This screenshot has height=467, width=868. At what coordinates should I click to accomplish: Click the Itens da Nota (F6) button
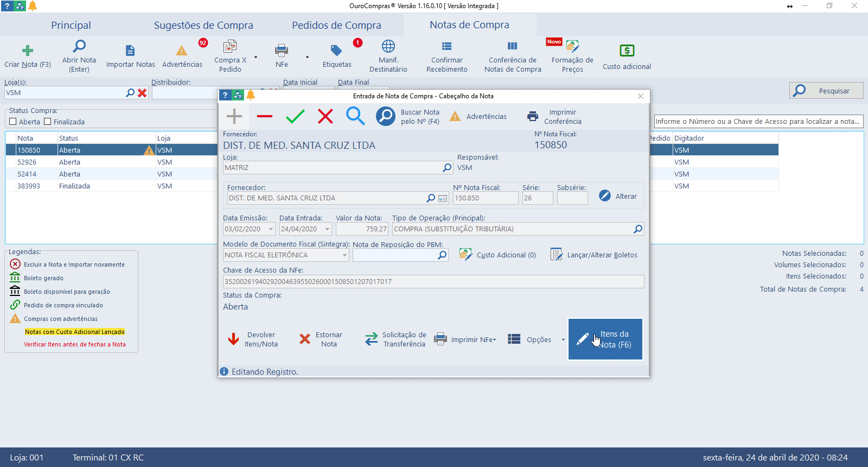pyautogui.click(x=605, y=339)
